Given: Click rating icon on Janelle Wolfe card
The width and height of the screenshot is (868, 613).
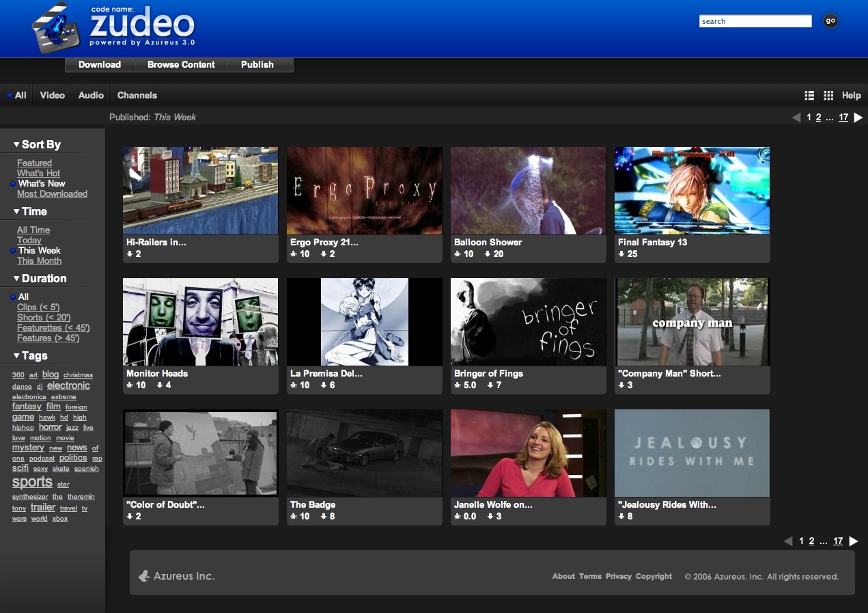Looking at the screenshot, I should pos(457,517).
